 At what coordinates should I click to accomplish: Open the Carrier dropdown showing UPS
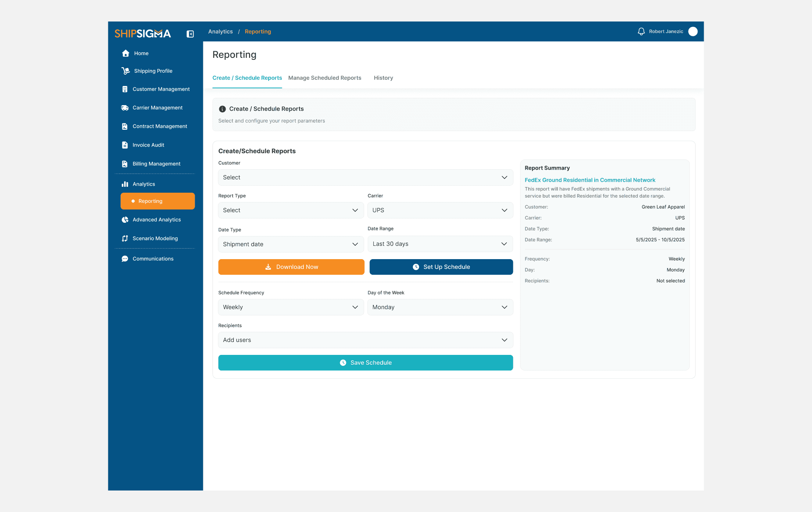click(x=440, y=210)
